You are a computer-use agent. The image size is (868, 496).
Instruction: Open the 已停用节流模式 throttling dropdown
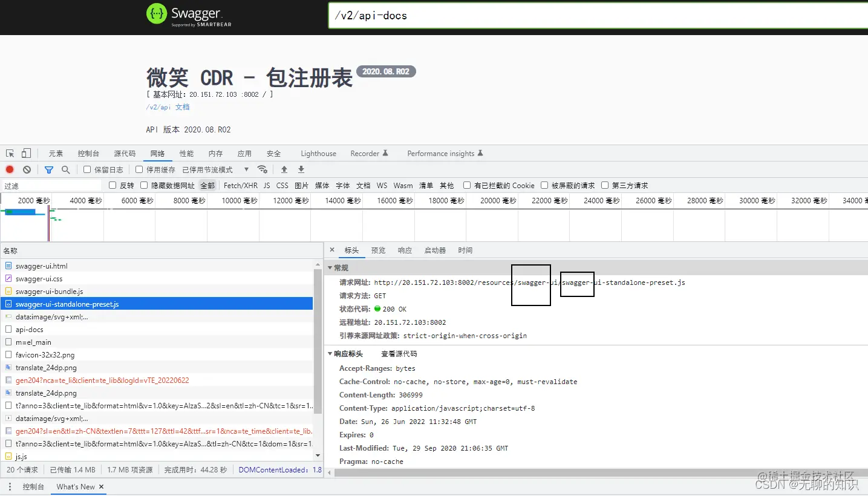[215, 170]
